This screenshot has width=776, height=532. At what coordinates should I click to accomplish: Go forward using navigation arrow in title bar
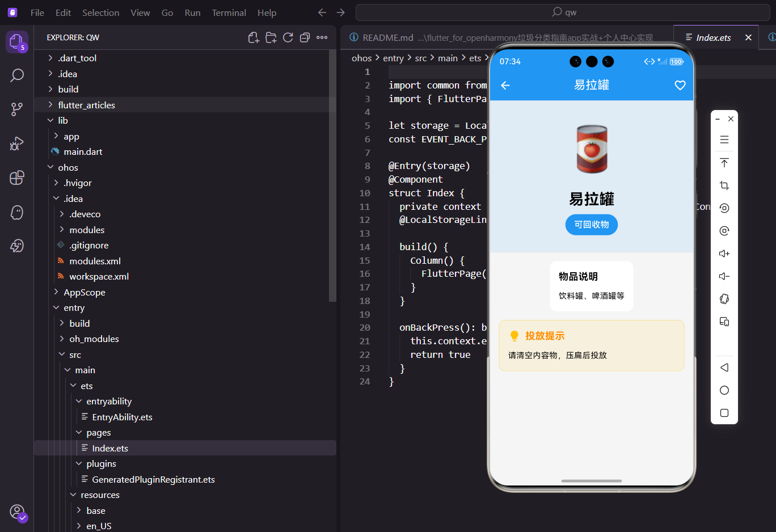point(340,12)
